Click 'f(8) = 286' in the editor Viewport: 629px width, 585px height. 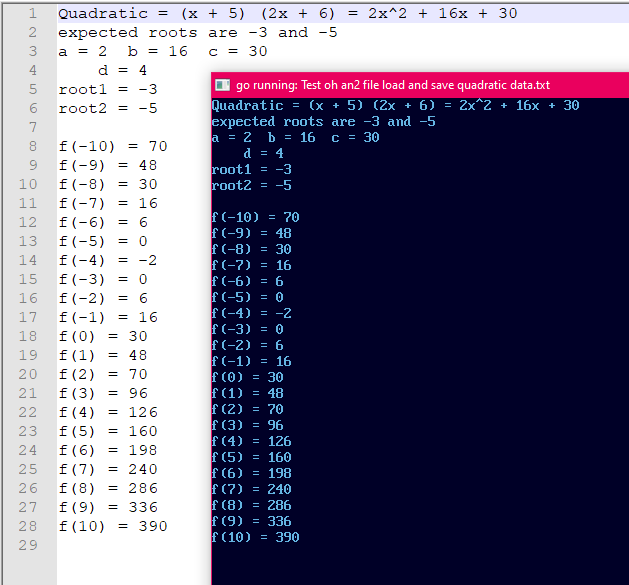108,488
